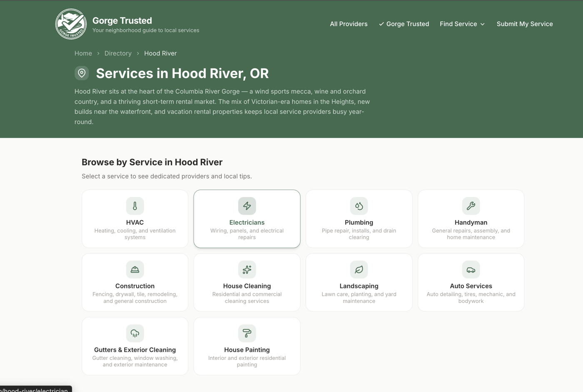The height and width of the screenshot is (392, 583).
Task: Click the Gorge Trusted site title
Action: point(122,20)
